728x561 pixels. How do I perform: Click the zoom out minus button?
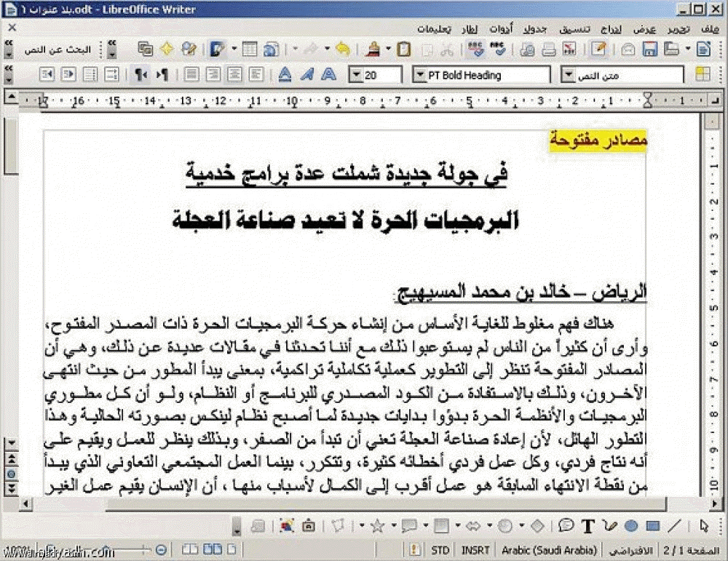[x=161, y=550]
